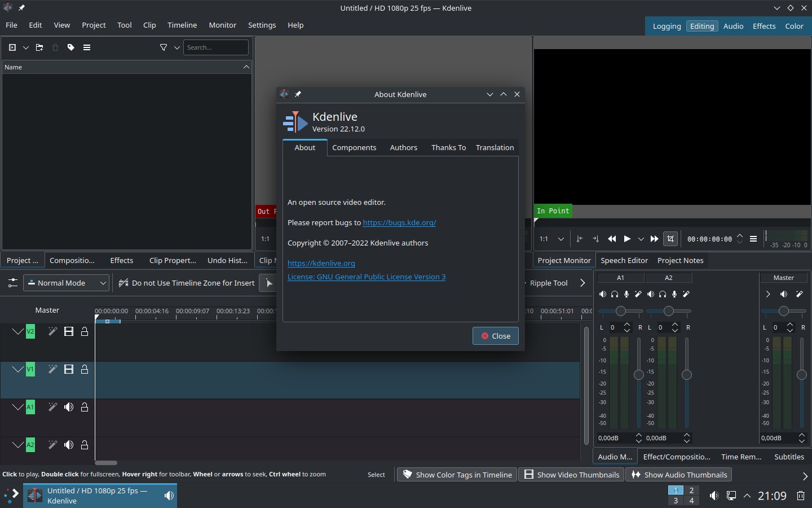Expand Add Clip dropdown arrow in bin
Screen dimensions: 812x508
pos(26,47)
